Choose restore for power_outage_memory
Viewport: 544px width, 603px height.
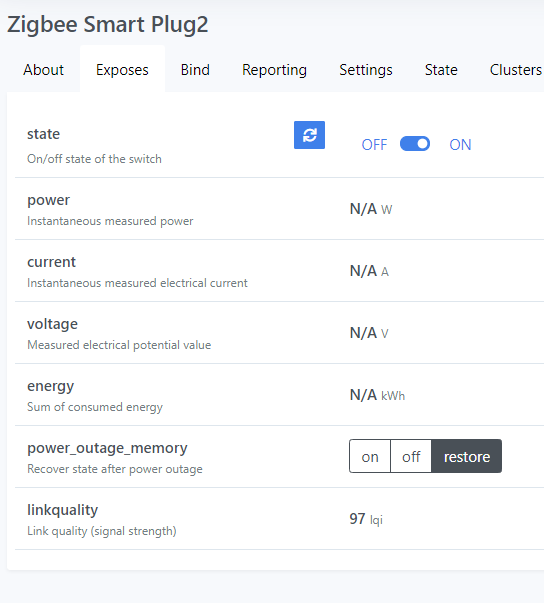tap(467, 456)
